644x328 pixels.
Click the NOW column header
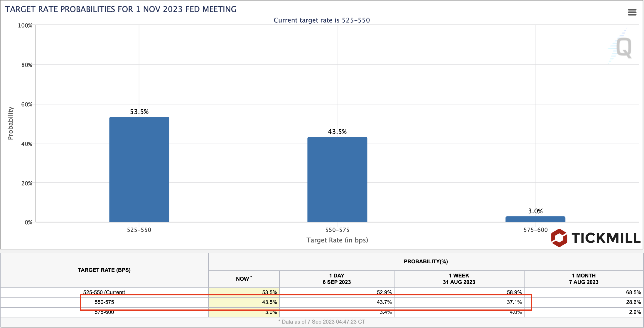(244, 279)
